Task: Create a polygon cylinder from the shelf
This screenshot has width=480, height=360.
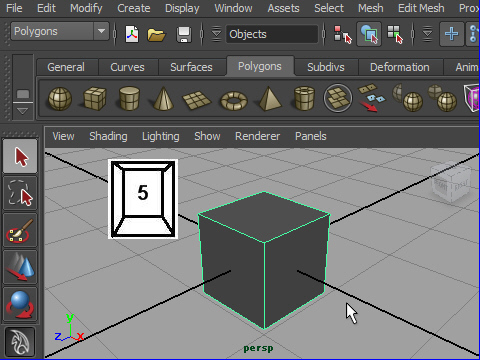Action: click(x=129, y=98)
